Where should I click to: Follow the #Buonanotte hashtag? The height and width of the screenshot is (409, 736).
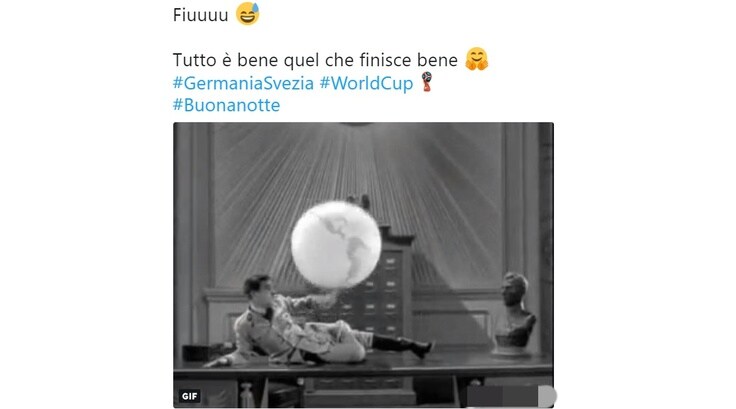click(x=226, y=105)
